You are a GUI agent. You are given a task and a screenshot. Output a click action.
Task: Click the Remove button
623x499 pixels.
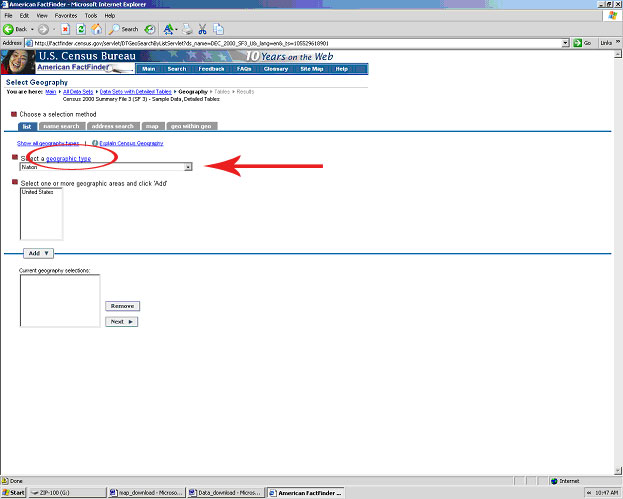point(122,306)
